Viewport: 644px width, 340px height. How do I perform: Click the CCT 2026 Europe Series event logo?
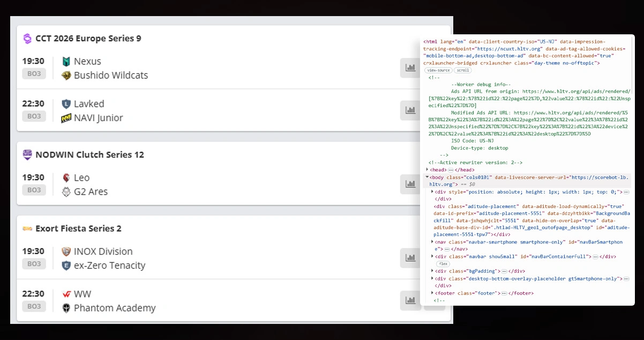27,39
